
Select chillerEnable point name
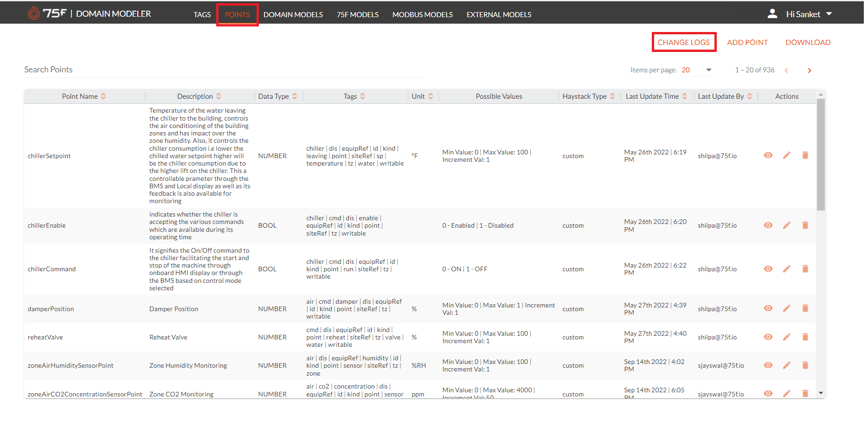pos(47,225)
